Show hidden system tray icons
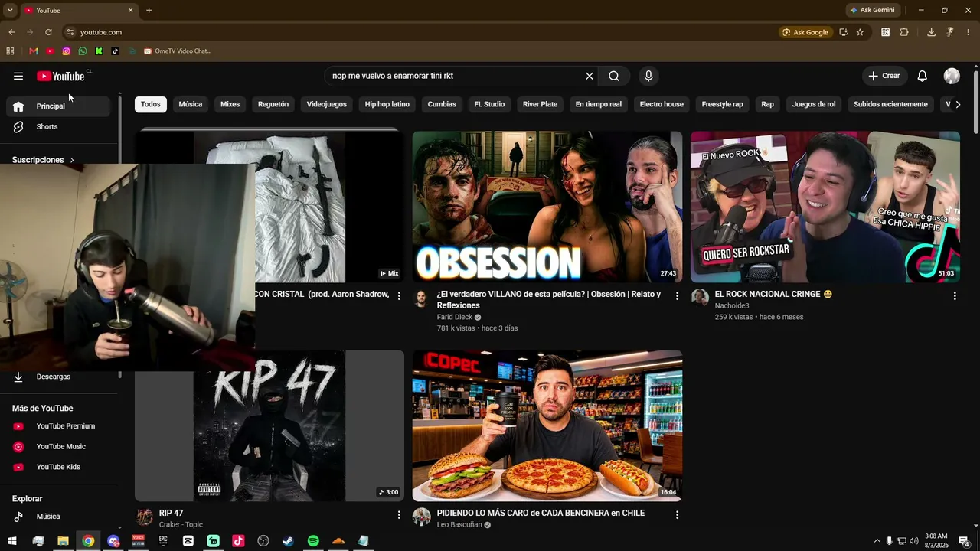The width and height of the screenshot is (980, 551). point(877,541)
